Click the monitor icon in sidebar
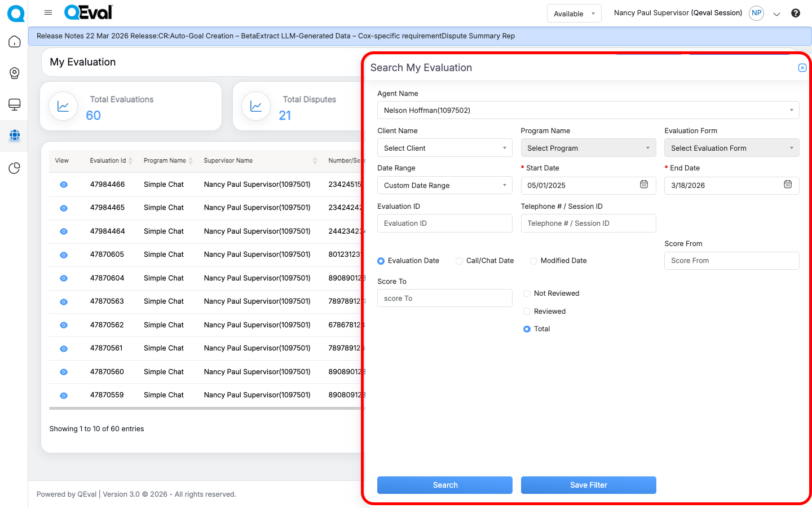812x508 pixels. (15, 104)
